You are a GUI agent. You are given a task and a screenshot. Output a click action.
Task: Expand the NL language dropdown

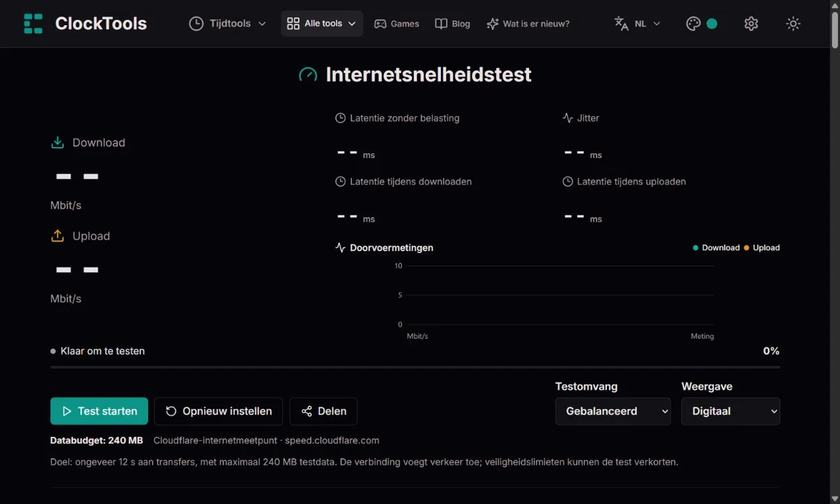click(x=637, y=24)
